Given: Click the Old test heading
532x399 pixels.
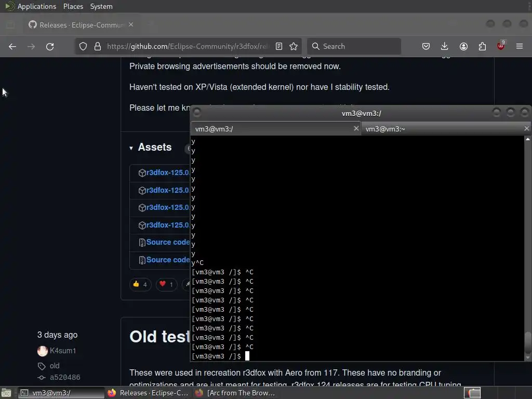Looking at the screenshot, I should coord(159,337).
